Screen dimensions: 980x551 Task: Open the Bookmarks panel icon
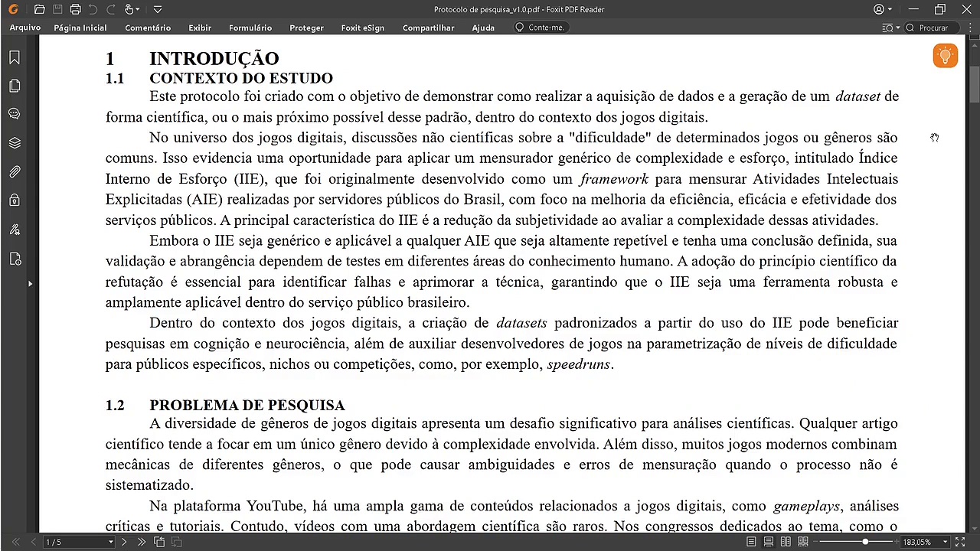pos(15,57)
